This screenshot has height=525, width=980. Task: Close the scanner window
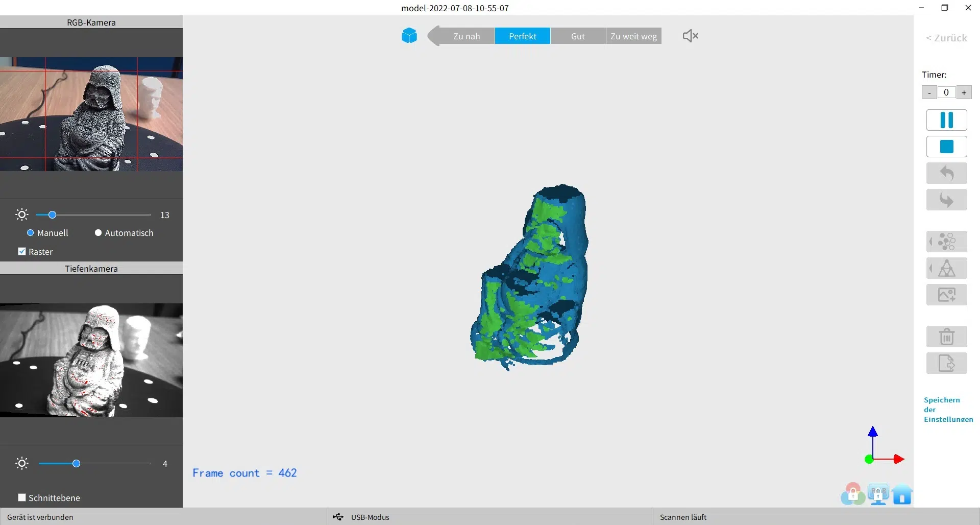tap(968, 8)
